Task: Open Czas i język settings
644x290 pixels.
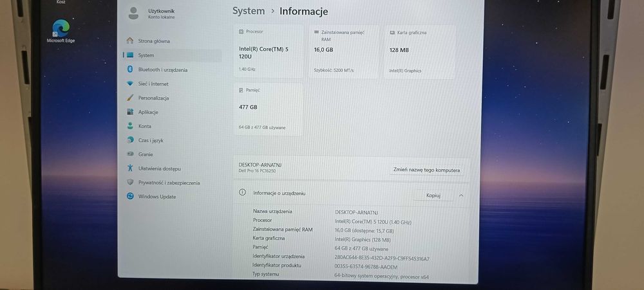Action: [151, 140]
